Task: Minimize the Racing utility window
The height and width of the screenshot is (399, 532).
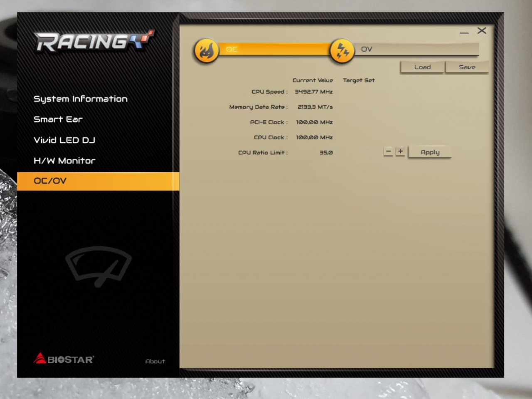Action: [x=464, y=32]
